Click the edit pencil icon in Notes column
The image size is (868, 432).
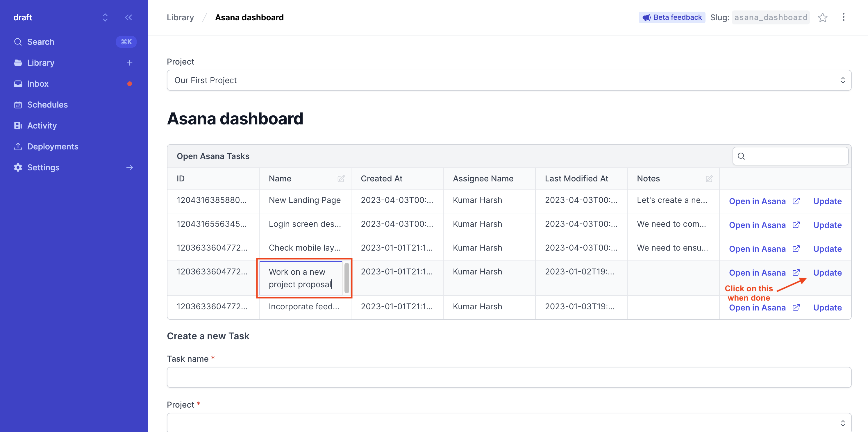pos(709,178)
